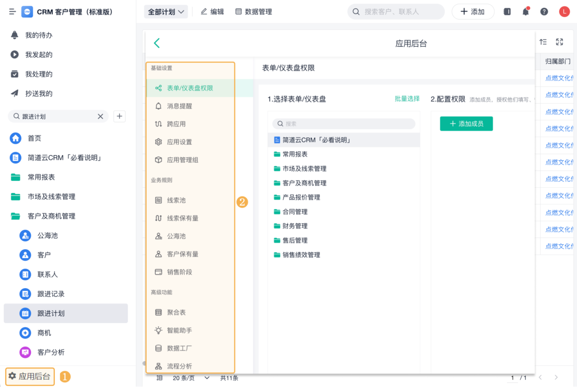577x392 pixels.
Task: Select 消息提醒 in settings menu
Action: click(x=179, y=106)
